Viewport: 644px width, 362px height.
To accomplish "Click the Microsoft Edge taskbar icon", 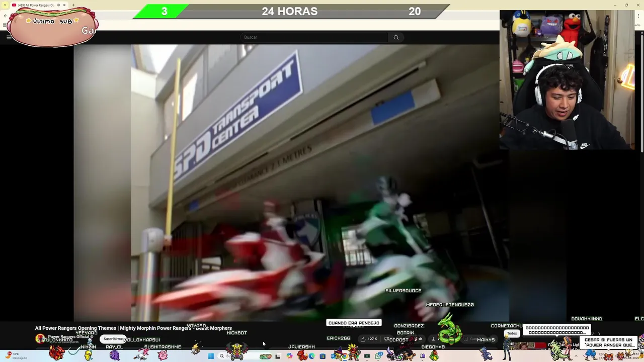I will pos(311,356).
